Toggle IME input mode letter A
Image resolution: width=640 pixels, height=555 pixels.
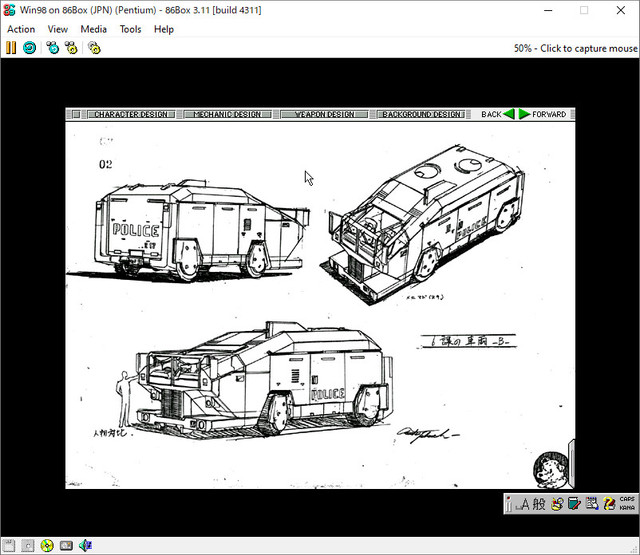(524, 504)
